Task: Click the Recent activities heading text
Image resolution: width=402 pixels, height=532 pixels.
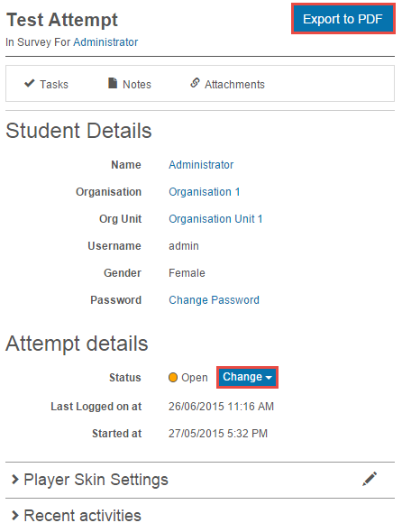Action: 82,516
